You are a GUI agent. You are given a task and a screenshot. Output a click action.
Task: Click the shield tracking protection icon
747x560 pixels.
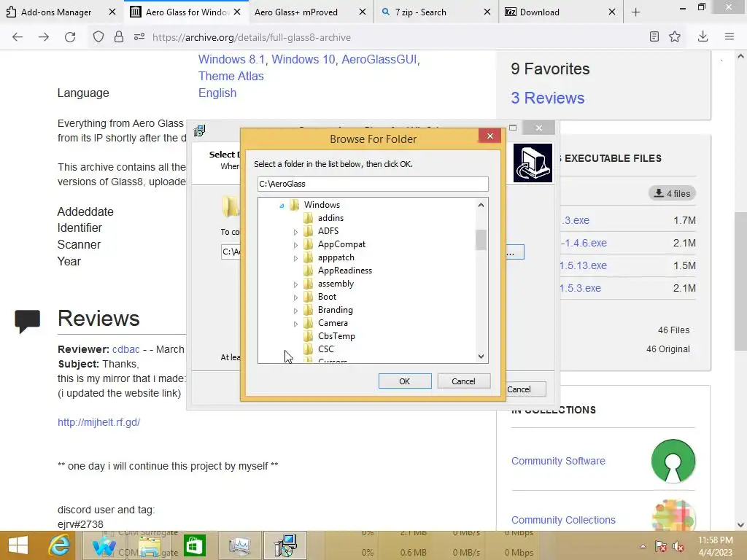98,37
